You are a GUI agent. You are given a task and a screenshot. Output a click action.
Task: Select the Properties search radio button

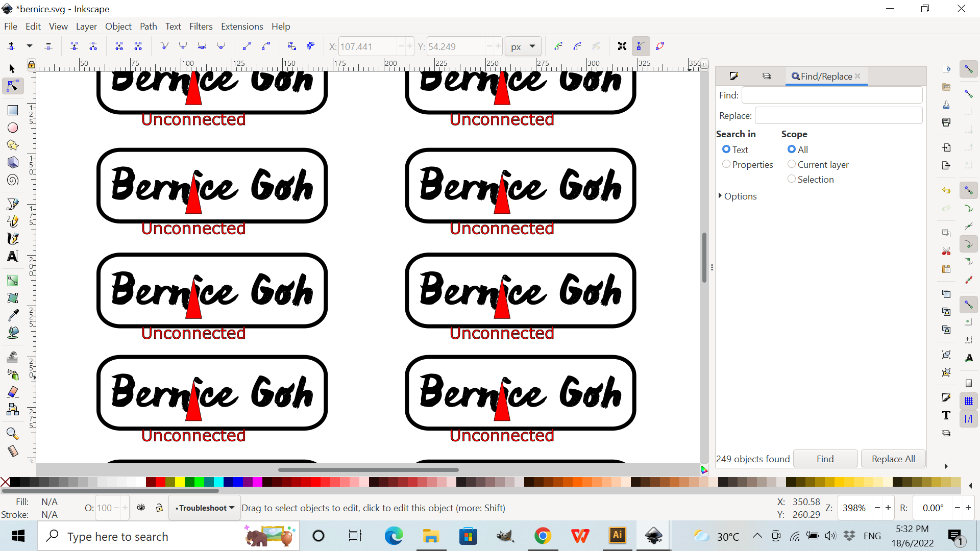point(726,164)
